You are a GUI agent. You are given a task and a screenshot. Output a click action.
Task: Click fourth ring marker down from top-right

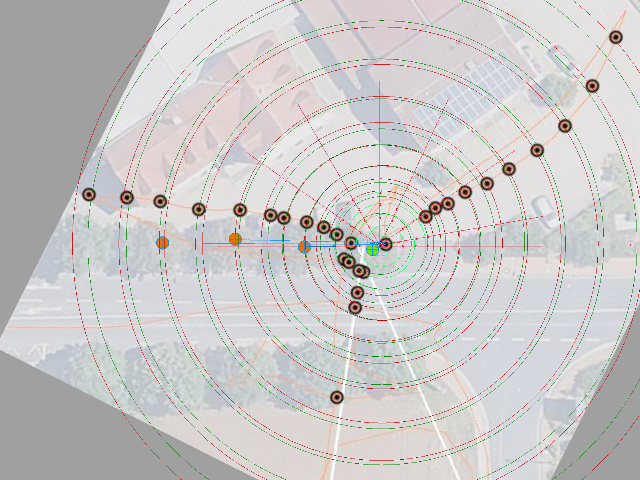point(537,150)
